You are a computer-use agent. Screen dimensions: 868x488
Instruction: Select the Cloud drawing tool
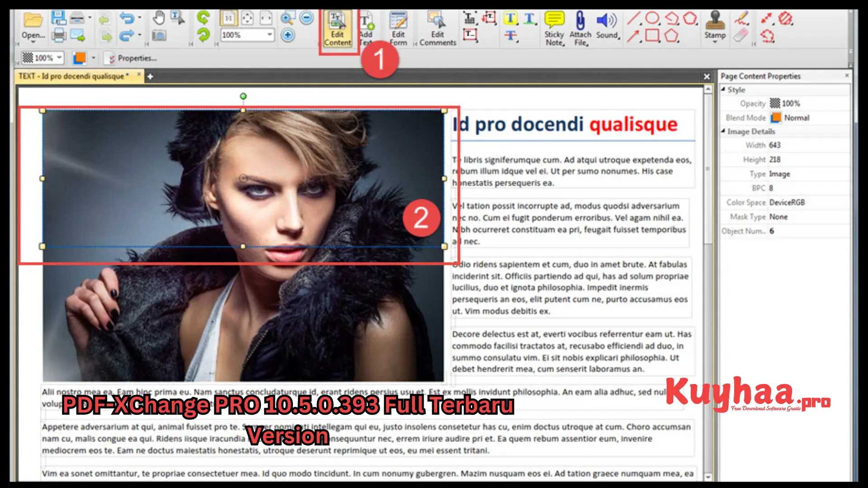point(690,19)
